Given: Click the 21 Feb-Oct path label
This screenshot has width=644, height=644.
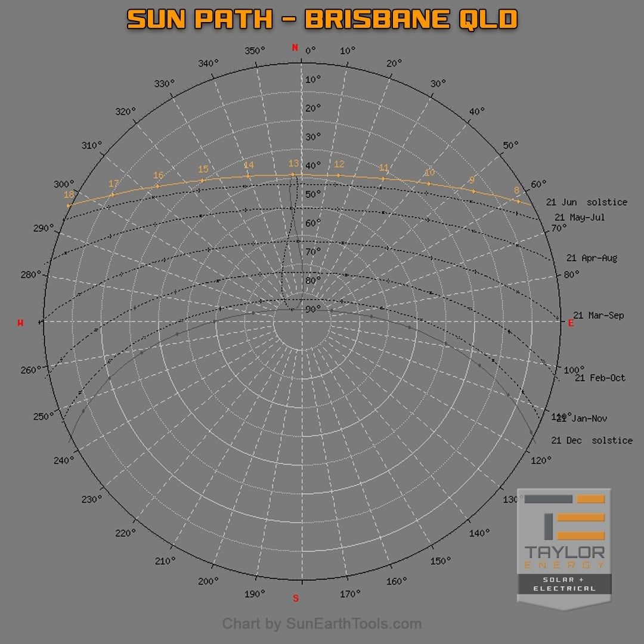Looking at the screenshot, I should (600, 377).
